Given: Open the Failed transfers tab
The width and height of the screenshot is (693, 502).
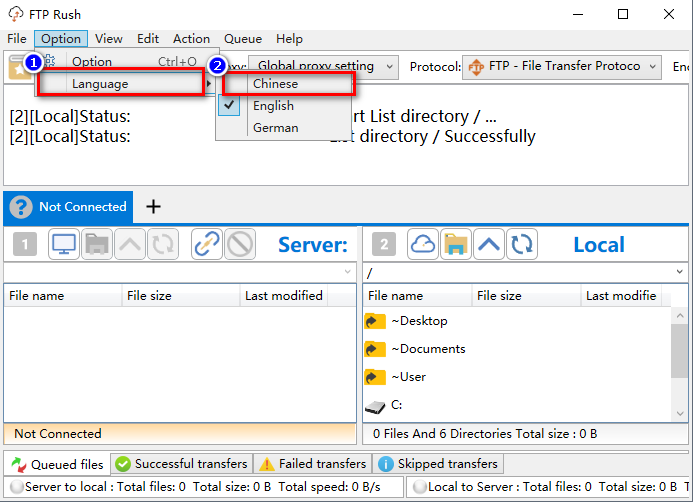Looking at the screenshot, I should click(x=313, y=464).
